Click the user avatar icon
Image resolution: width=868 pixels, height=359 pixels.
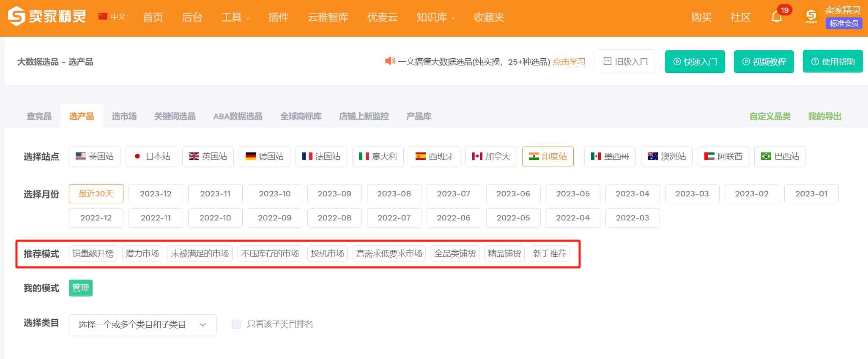810,16
